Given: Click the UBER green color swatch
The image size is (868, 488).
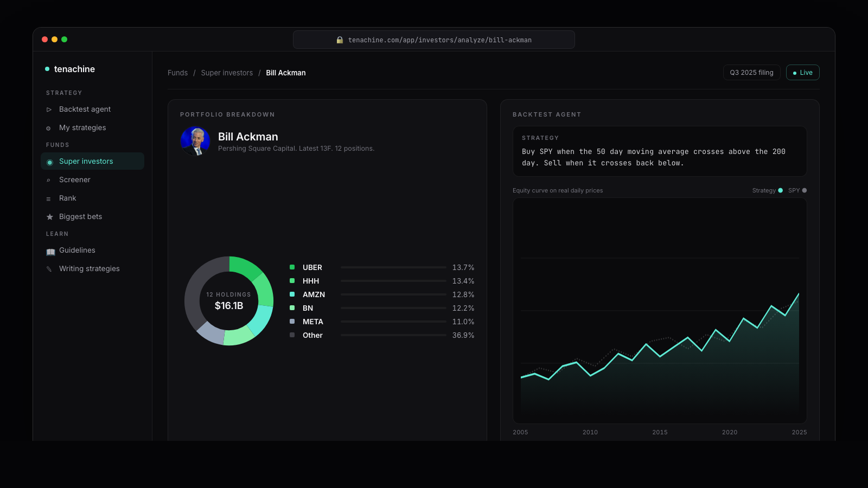Looking at the screenshot, I should pos(292,267).
